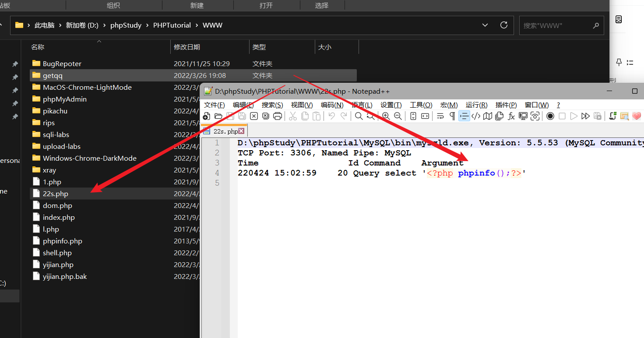Open the 设置(T) menu
The image size is (644, 338).
(x=391, y=105)
